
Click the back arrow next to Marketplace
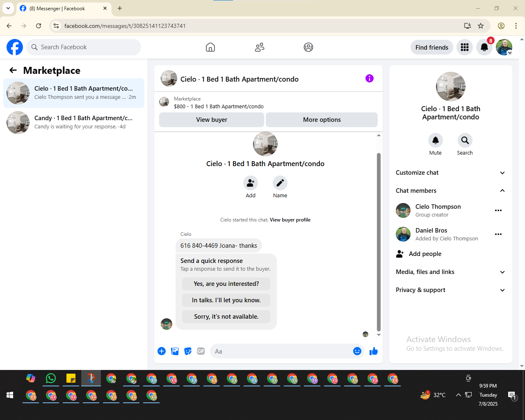tap(13, 70)
